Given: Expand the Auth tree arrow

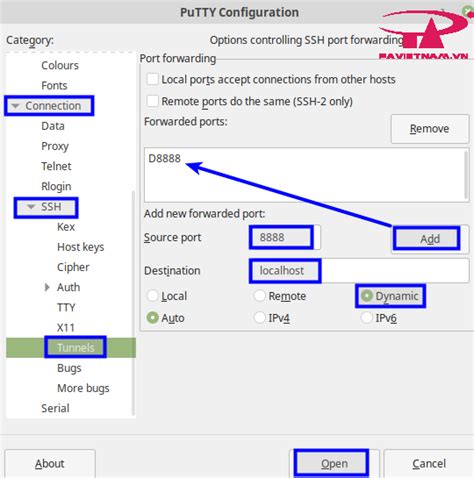Looking at the screenshot, I should 47,287.
